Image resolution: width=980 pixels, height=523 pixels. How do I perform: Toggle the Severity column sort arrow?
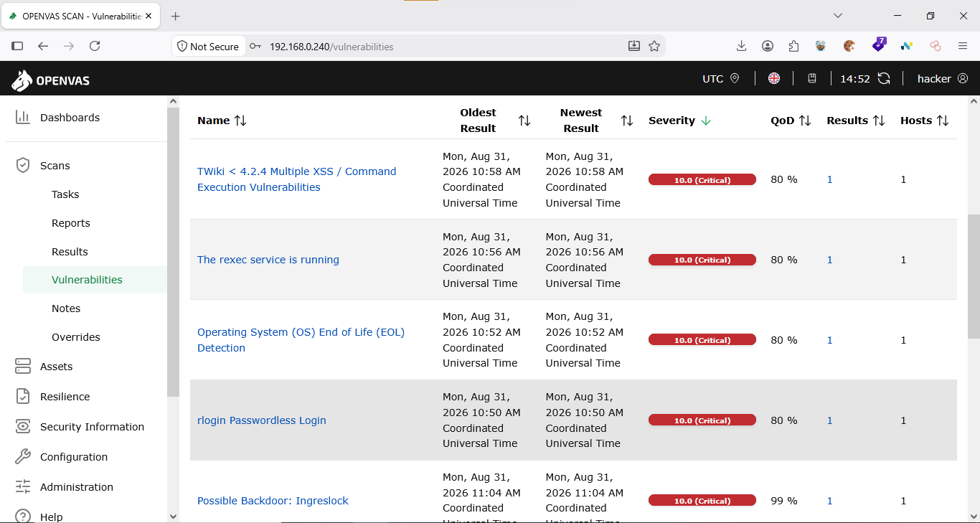(706, 121)
